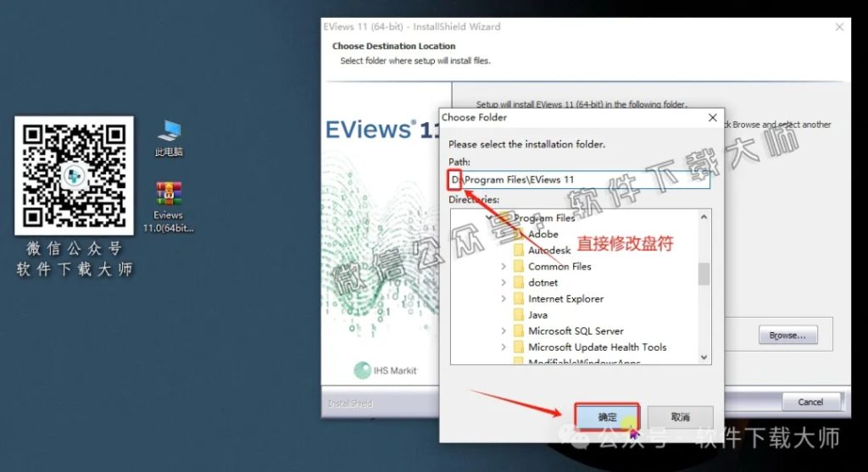
Task: Click the Autodesk folder icon
Action: (x=519, y=250)
